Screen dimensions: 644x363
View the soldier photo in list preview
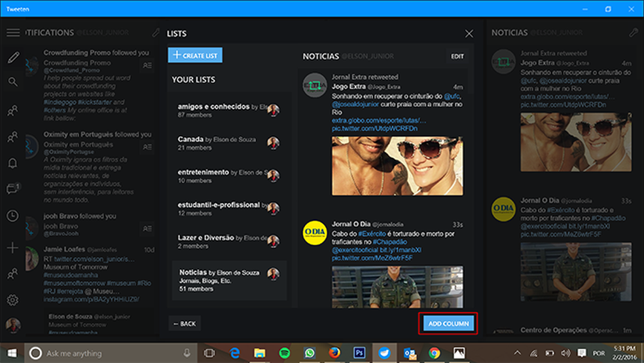pyautogui.click(x=397, y=287)
